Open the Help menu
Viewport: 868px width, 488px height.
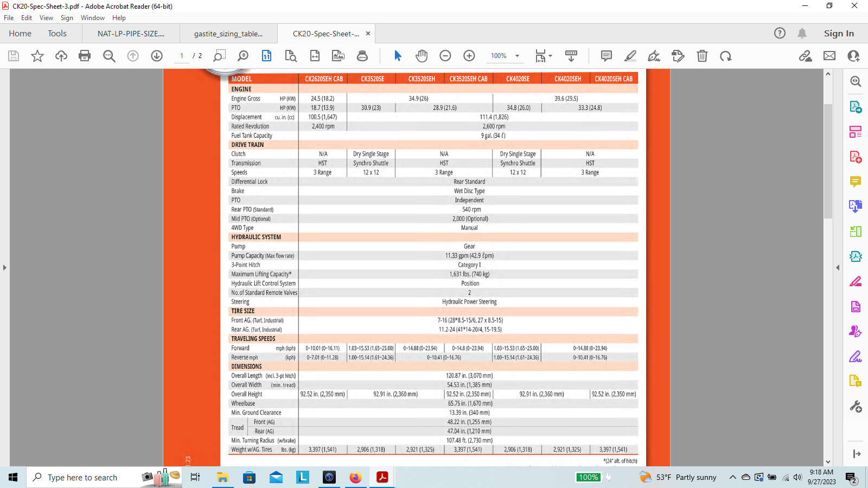[119, 18]
